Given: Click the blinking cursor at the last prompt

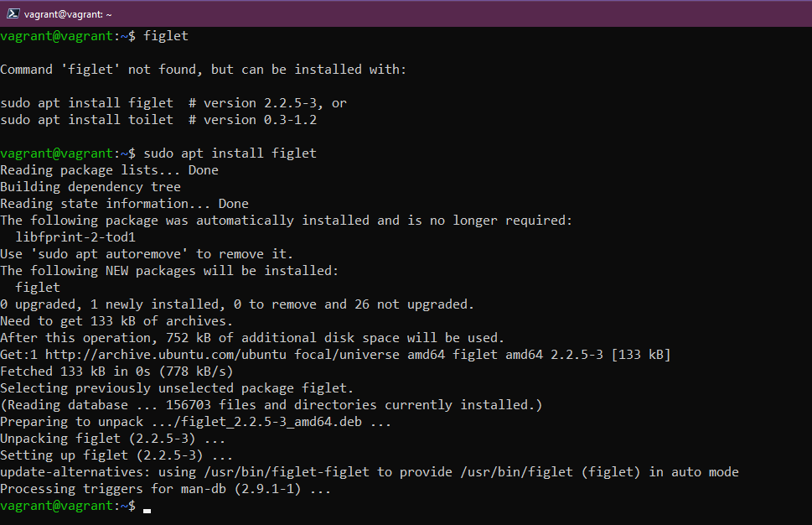Looking at the screenshot, I should [x=147, y=507].
